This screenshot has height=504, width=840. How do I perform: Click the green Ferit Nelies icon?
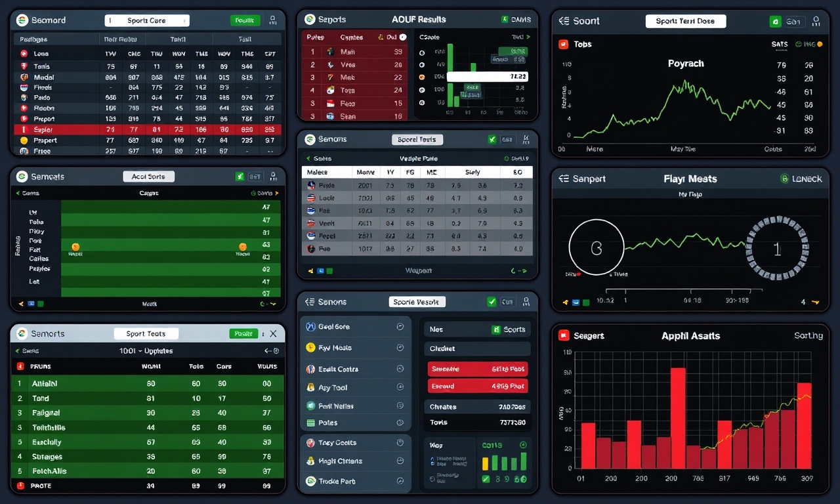311,406
